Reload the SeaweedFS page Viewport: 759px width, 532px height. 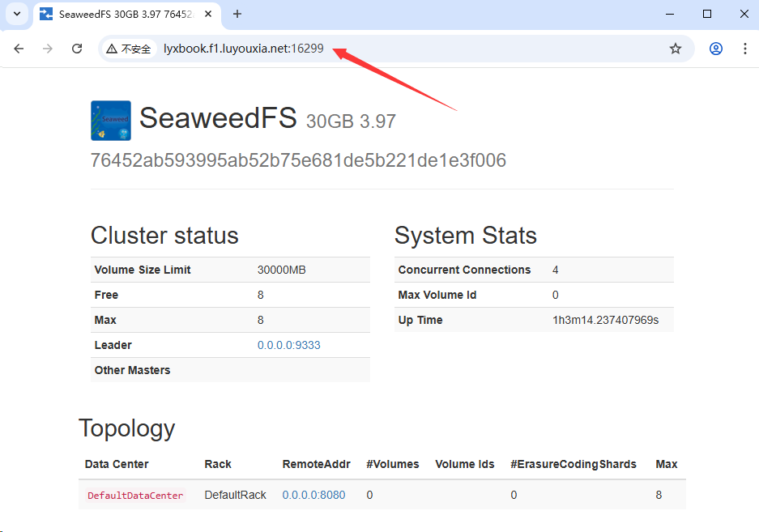[x=77, y=49]
